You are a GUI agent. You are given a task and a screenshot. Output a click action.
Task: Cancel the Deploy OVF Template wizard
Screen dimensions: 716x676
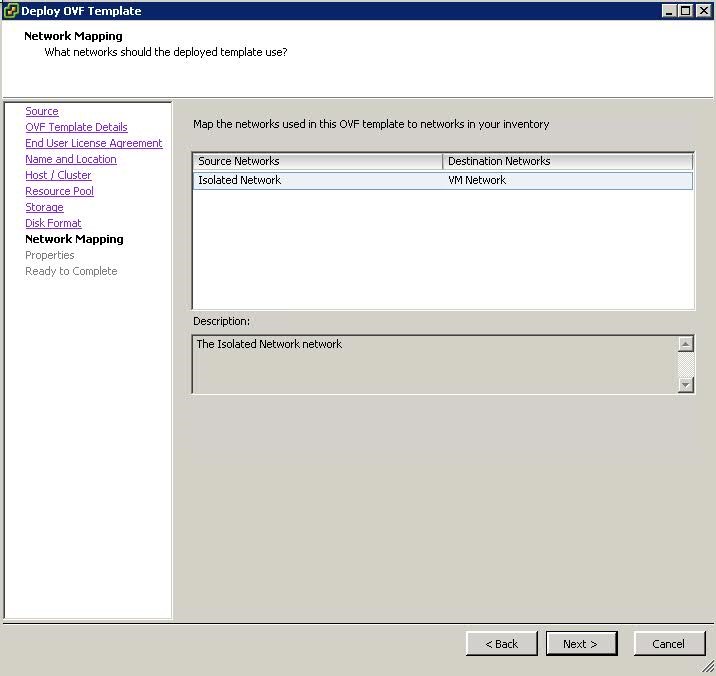[x=669, y=644]
